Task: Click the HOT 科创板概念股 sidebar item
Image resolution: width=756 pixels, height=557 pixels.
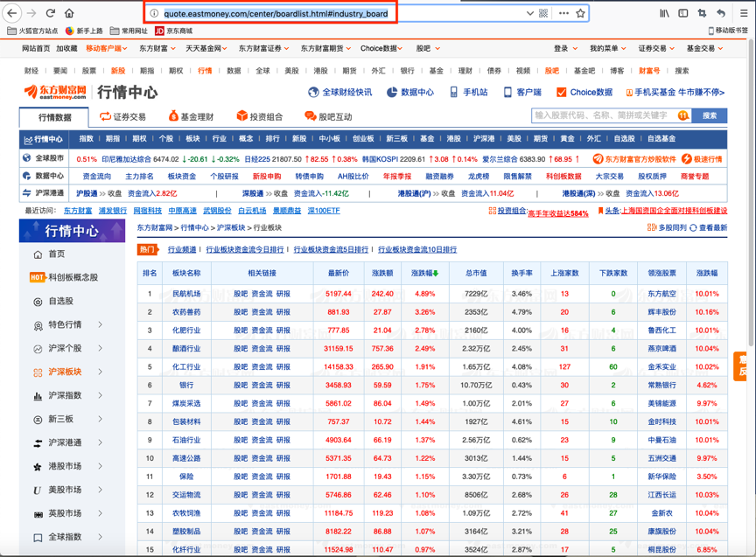Action: [64, 277]
